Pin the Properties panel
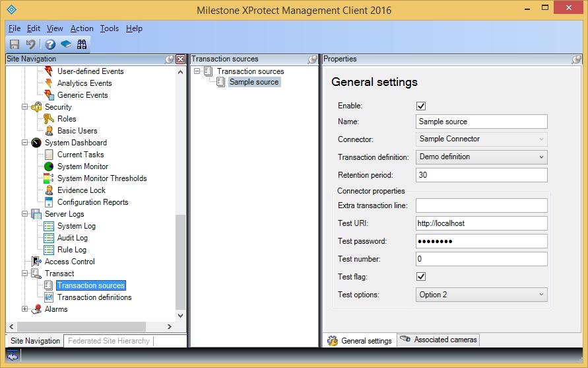This screenshot has height=368, width=588. (x=576, y=59)
